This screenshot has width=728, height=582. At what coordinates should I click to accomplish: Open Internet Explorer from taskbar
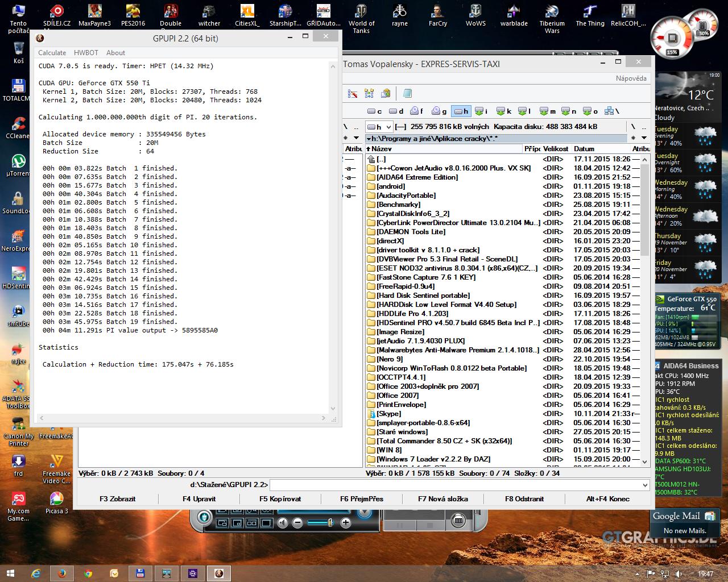coord(36,573)
